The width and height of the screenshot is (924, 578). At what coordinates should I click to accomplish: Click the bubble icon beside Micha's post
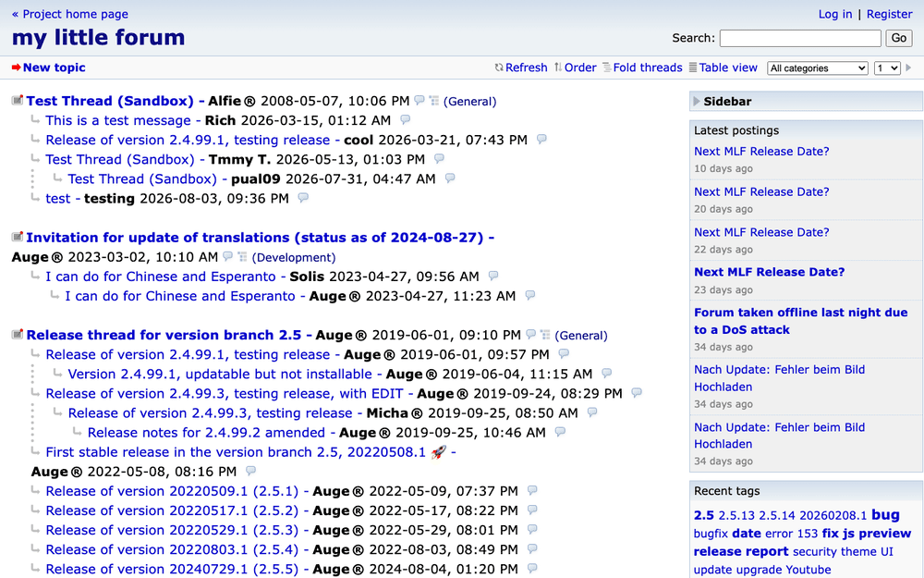[592, 412]
